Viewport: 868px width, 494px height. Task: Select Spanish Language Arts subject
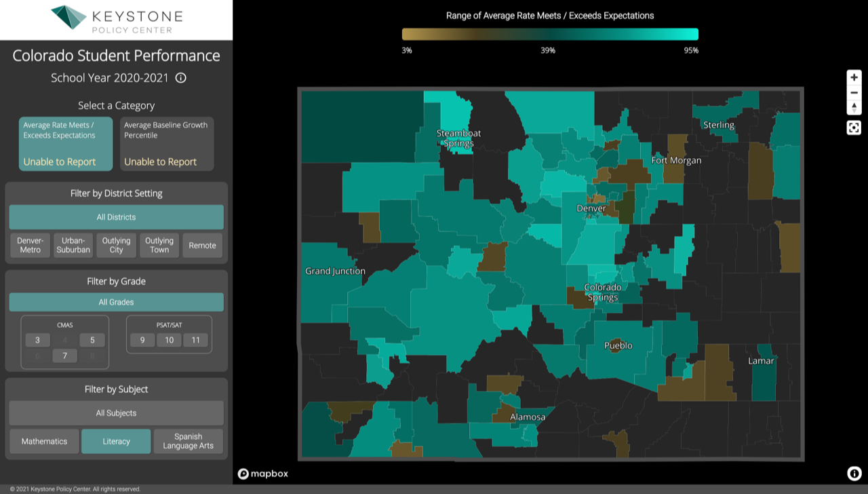coord(188,441)
